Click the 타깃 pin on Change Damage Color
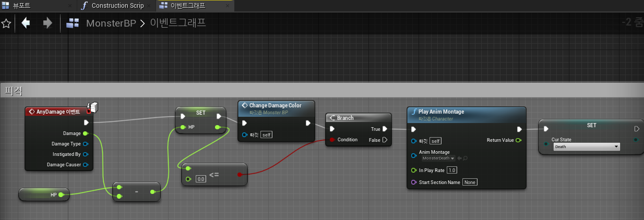Screen dimensions: 644x220 click(245, 135)
